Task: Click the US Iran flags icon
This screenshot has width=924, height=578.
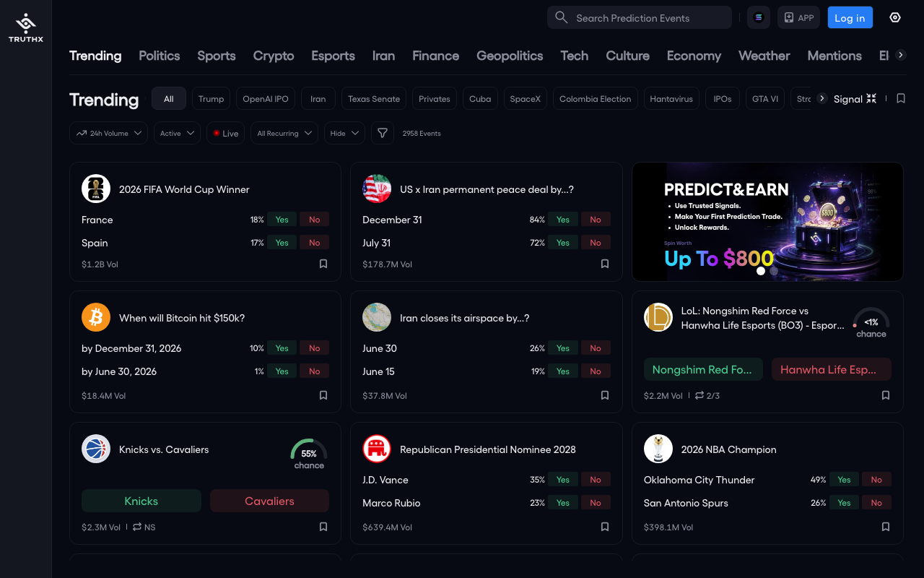Action: tap(377, 189)
